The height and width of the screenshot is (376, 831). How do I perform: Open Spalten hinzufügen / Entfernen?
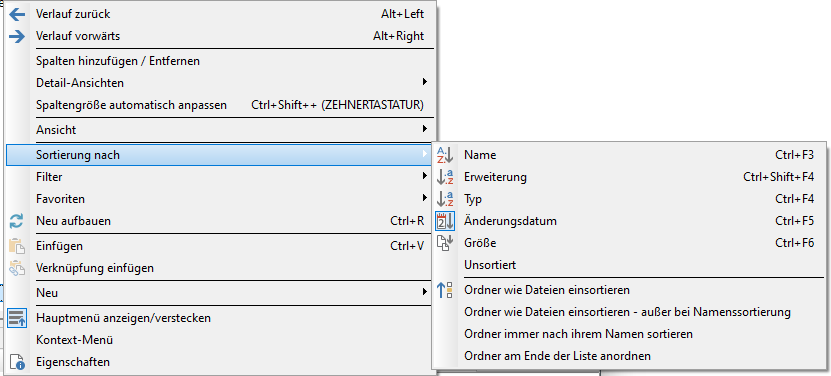pyautogui.click(x=220, y=61)
